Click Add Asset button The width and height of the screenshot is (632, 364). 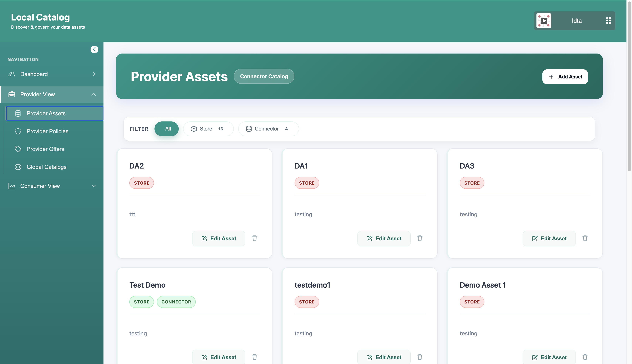(x=565, y=77)
